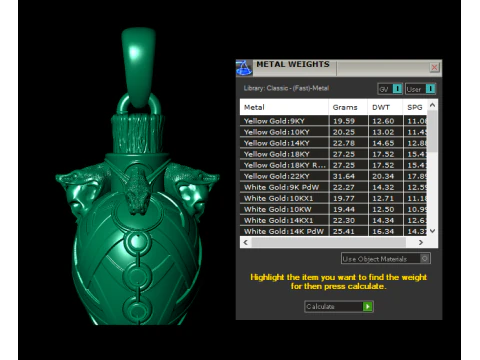Select the White Gold:10KW row
This screenshot has height=360, width=480.
click(x=333, y=209)
